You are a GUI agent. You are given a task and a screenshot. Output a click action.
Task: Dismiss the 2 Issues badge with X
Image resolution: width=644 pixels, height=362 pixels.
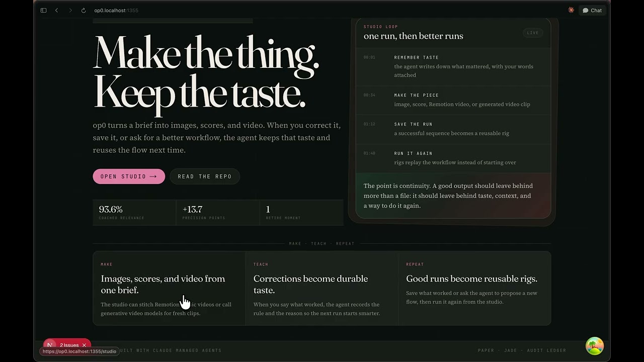[x=84, y=345]
